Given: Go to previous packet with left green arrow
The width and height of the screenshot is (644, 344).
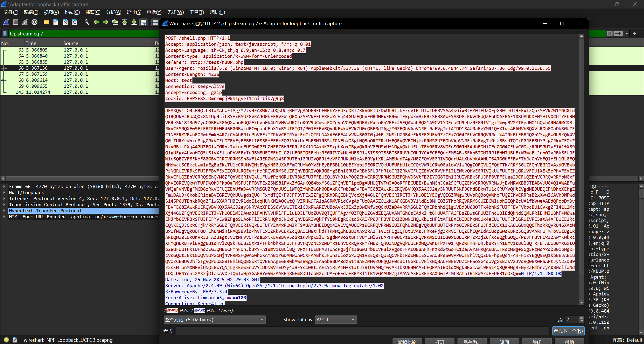Looking at the screenshot, I should 96,22.
